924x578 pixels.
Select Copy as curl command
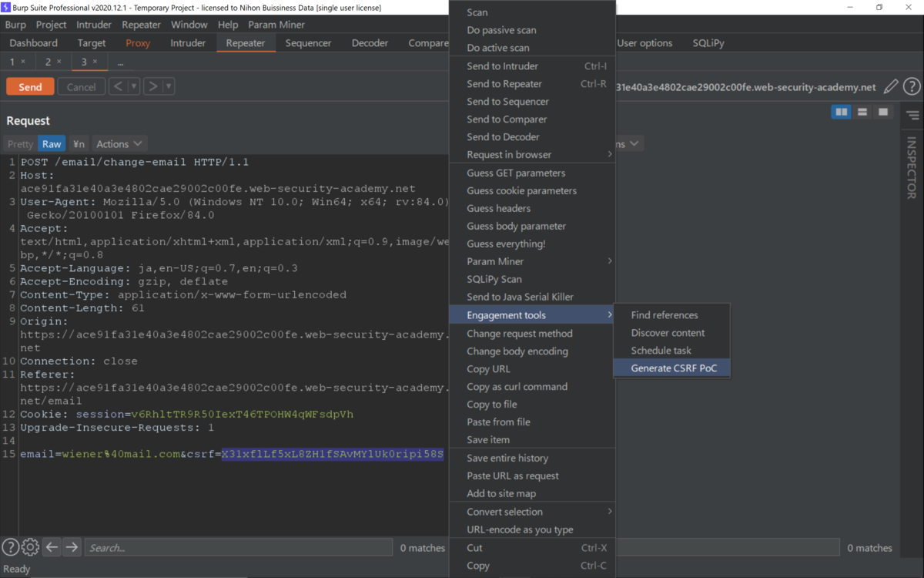pyautogui.click(x=532, y=387)
